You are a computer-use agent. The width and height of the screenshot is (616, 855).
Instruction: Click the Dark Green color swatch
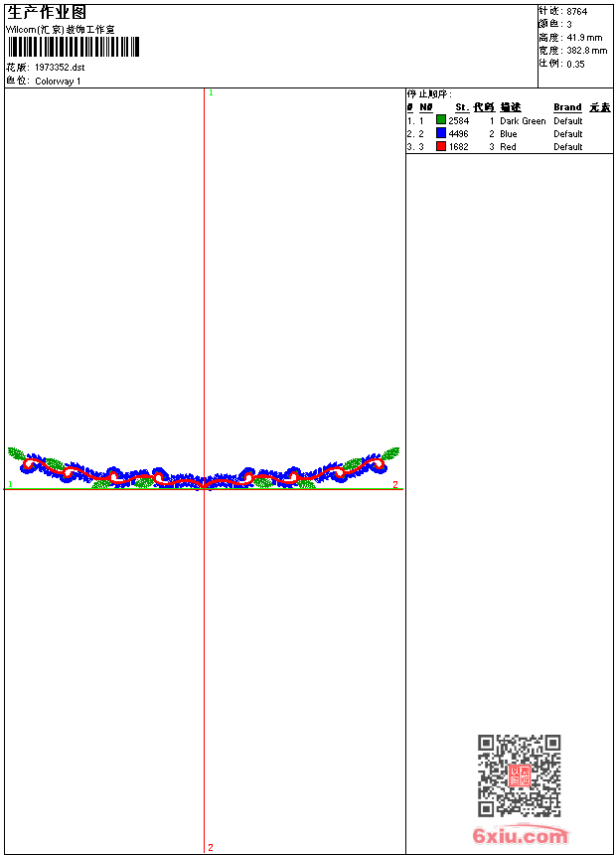(441, 120)
